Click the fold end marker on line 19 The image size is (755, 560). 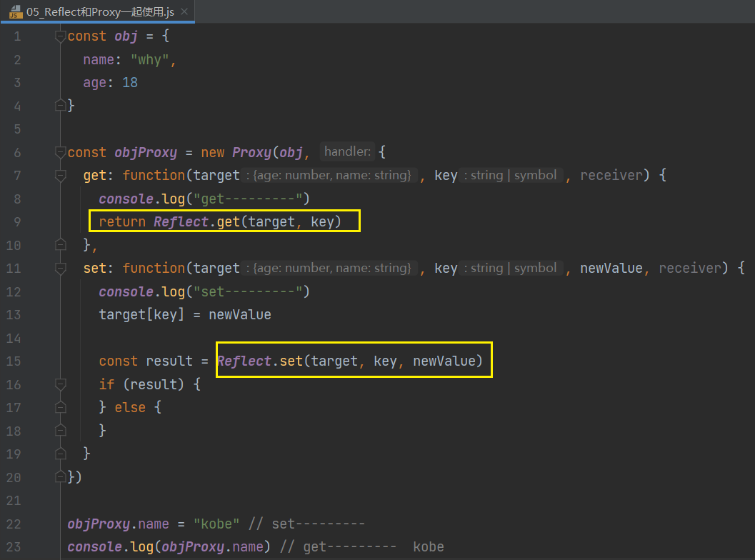pos(60,453)
